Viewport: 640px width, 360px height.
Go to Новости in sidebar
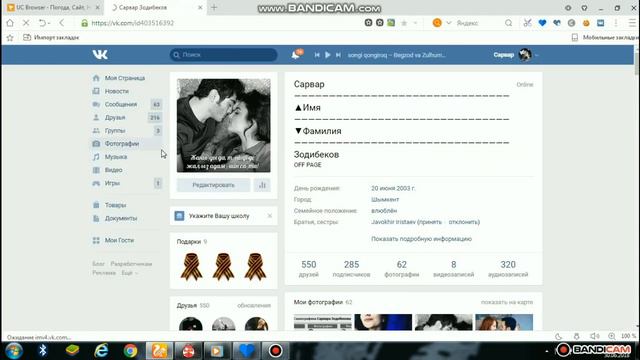pyautogui.click(x=116, y=91)
